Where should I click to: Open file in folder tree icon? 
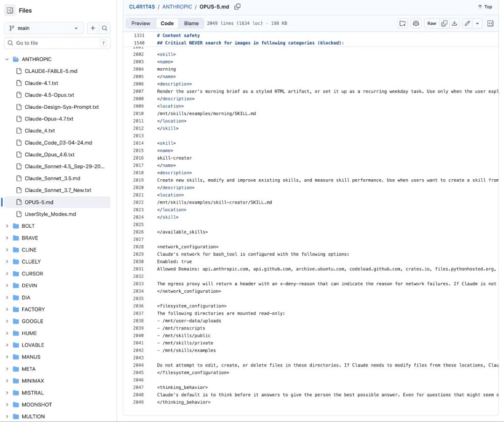click(402, 23)
